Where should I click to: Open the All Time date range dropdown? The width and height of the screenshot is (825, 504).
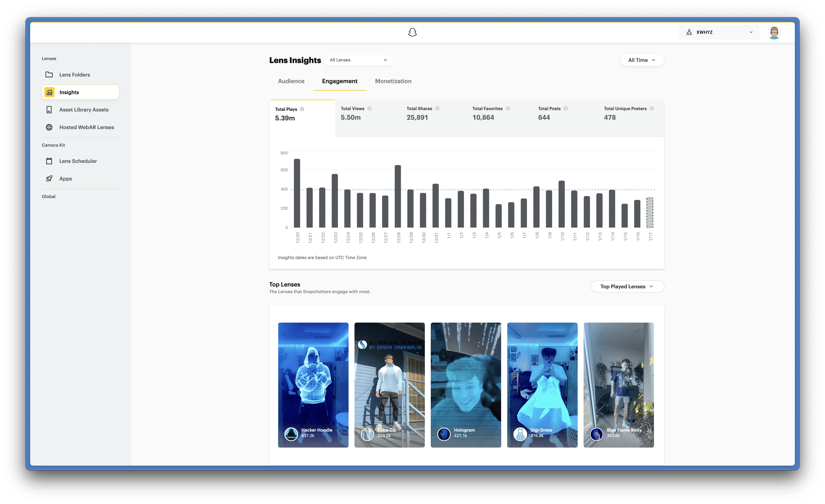pyautogui.click(x=642, y=60)
